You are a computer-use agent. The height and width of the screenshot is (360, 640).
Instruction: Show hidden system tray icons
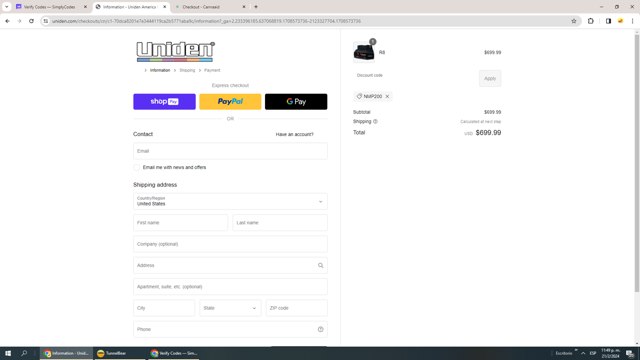(583, 353)
